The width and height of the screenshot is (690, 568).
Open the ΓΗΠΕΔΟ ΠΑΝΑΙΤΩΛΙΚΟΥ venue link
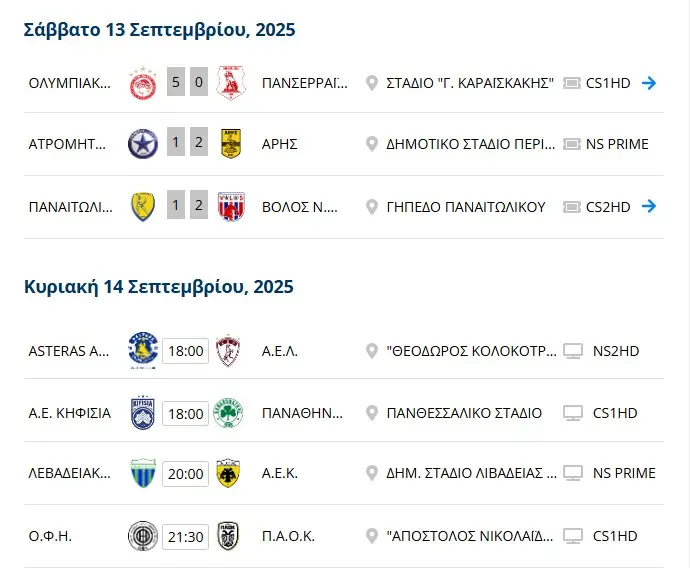tap(465, 207)
